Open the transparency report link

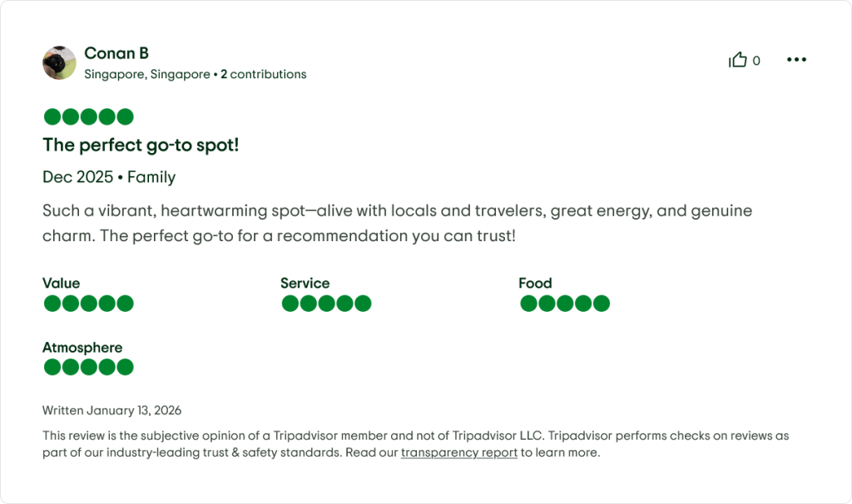tap(458, 453)
